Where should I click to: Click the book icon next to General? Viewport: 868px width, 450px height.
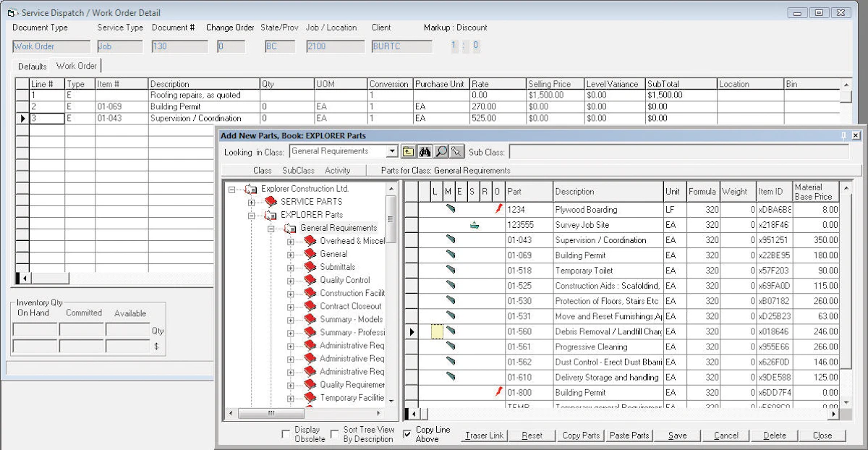coord(310,254)
